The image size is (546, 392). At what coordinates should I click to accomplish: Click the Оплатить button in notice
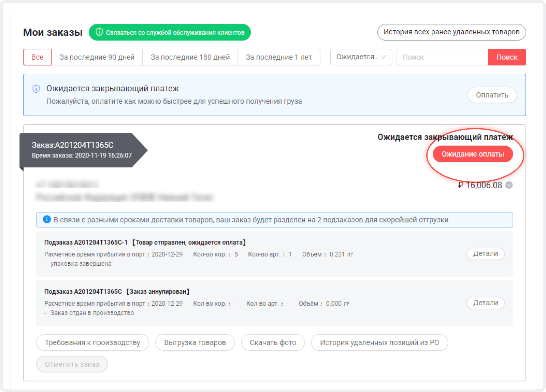pyautogui.click(x=492, y=95)
